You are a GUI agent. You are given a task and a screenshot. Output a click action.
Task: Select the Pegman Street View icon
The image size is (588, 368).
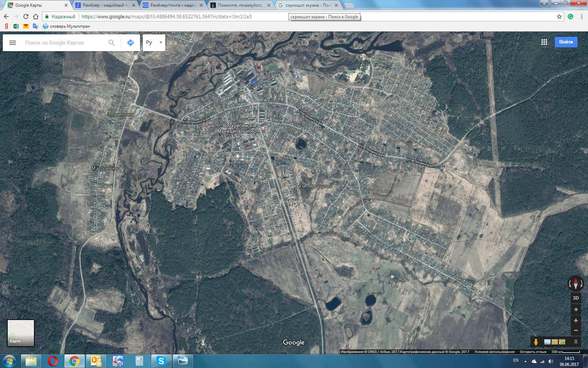click(536, 342)
